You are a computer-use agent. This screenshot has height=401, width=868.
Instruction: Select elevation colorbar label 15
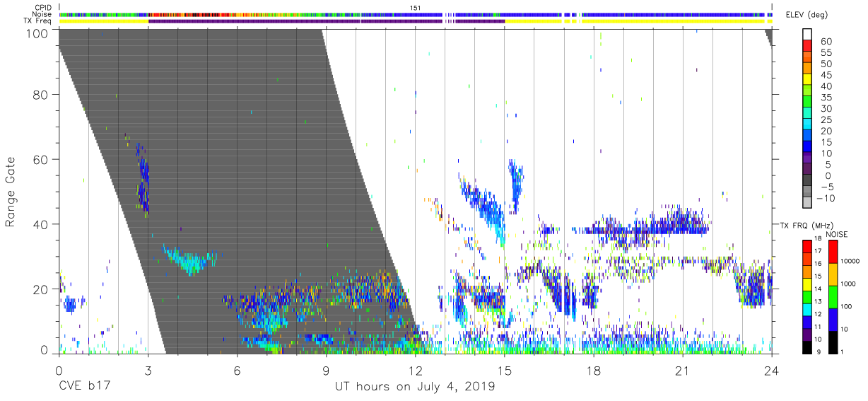click(x=825, y=142)
